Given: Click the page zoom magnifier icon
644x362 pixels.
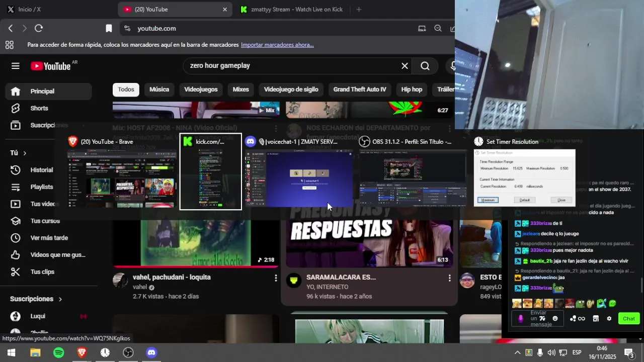Looking at the screenshot, I should coord(438,29).
